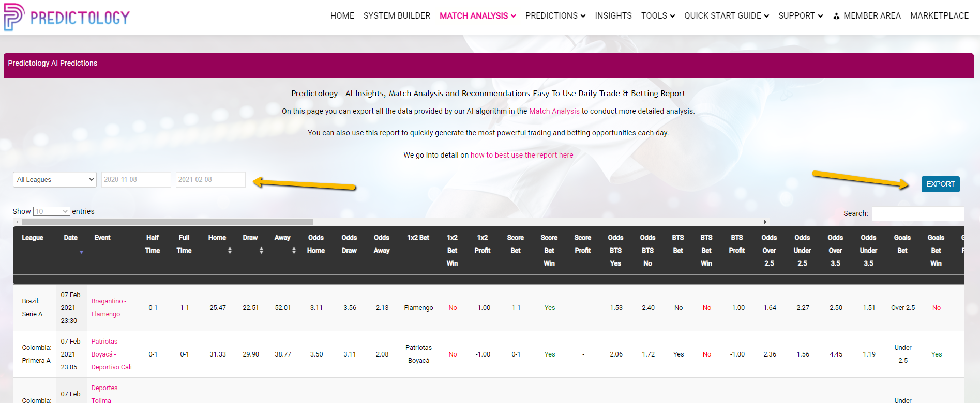980x403 pixels.
Task: Click the scrollbar left arrow
Action: 17,222
